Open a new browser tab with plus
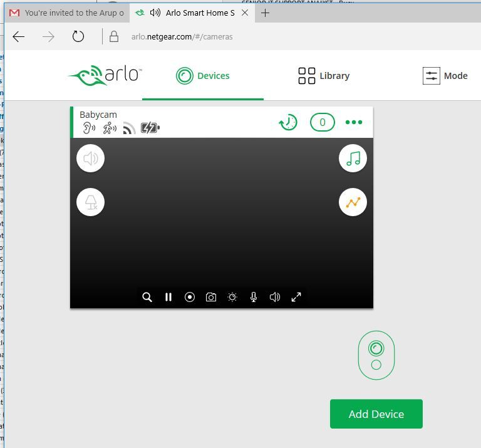481x448 pixels. tap(265, 13)
